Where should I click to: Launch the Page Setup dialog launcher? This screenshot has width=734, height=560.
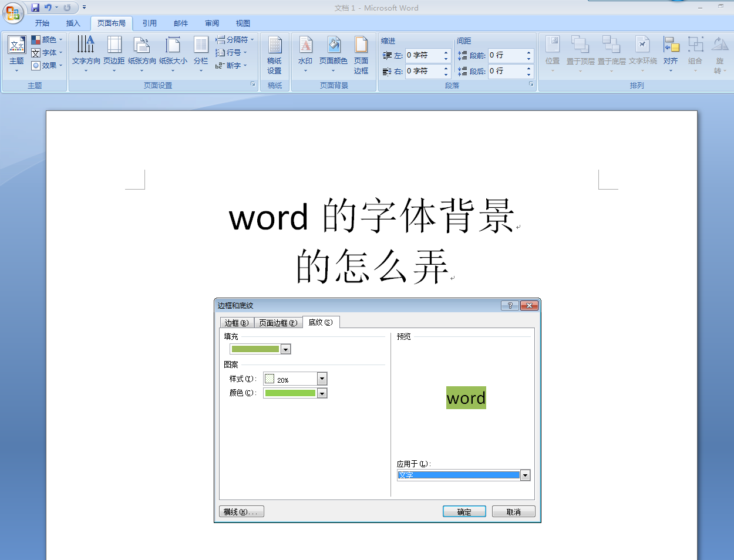[253, 85]
